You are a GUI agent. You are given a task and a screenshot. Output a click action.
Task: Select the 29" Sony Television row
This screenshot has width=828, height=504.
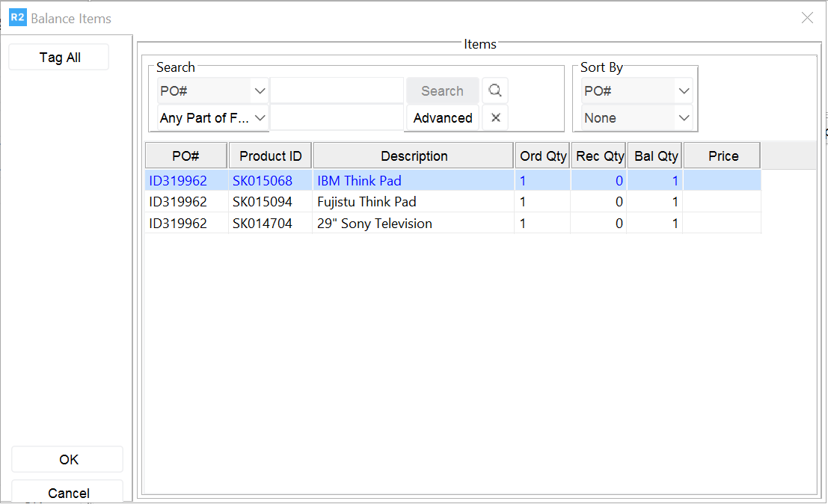[x=374, y=224]
